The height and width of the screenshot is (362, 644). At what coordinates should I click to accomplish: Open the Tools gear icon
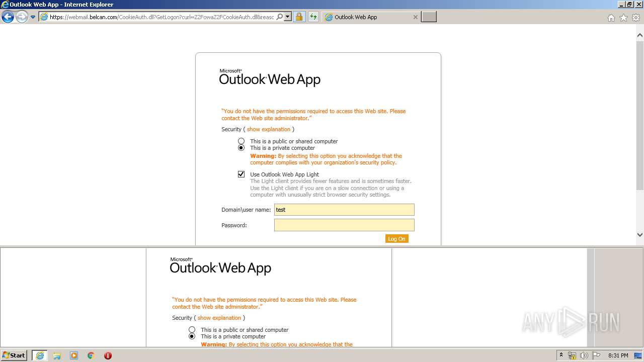(636, 18)
